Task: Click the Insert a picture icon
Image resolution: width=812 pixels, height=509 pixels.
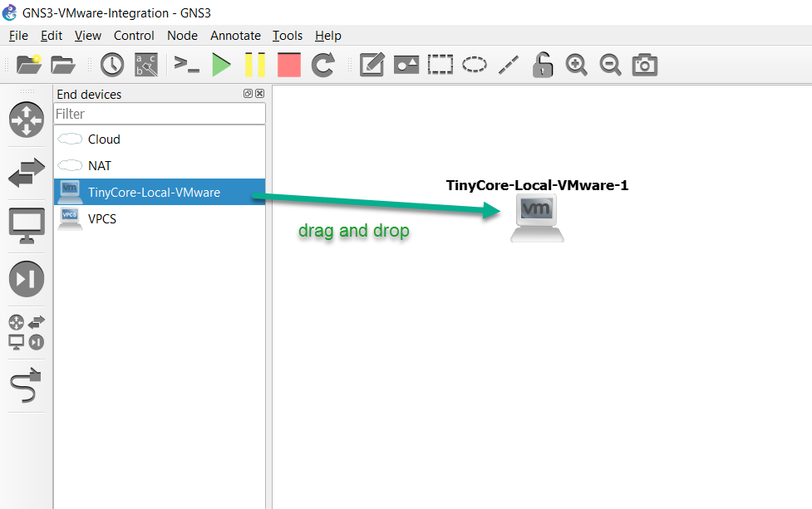Action: tap(406, 65)
